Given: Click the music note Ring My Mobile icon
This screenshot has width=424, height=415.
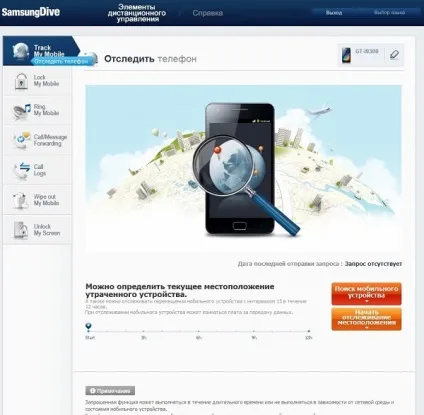Looking at the screenshot, I should [x=22, y=111].
